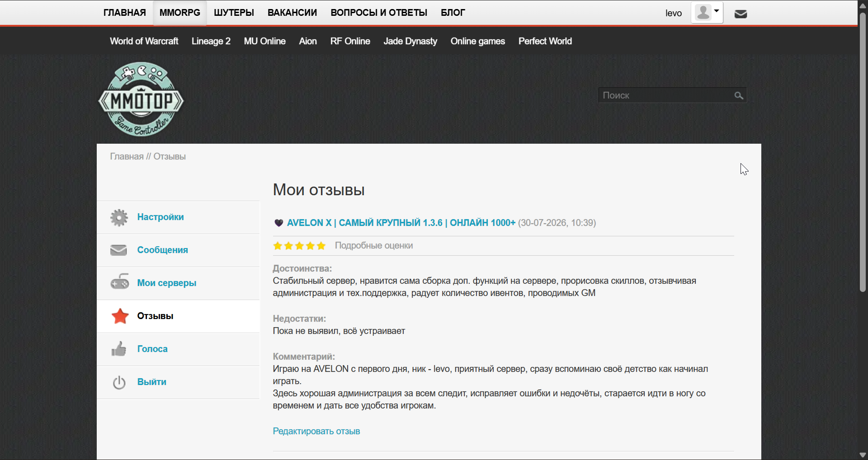Click the scrollbar down arrow
The width and height of the screenshot is (868, 460).
point(863,455)
